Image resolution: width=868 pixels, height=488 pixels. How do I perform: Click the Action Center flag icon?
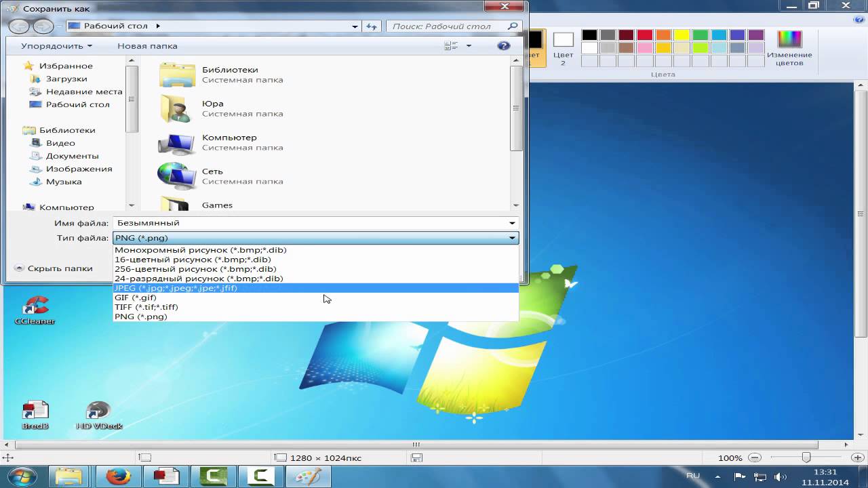(x=740, y=476)
